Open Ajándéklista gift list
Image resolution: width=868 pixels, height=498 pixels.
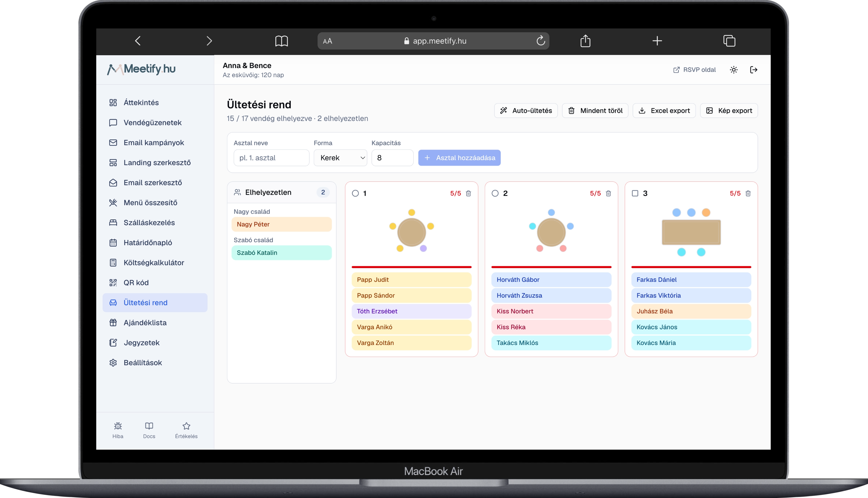(155, 323)
